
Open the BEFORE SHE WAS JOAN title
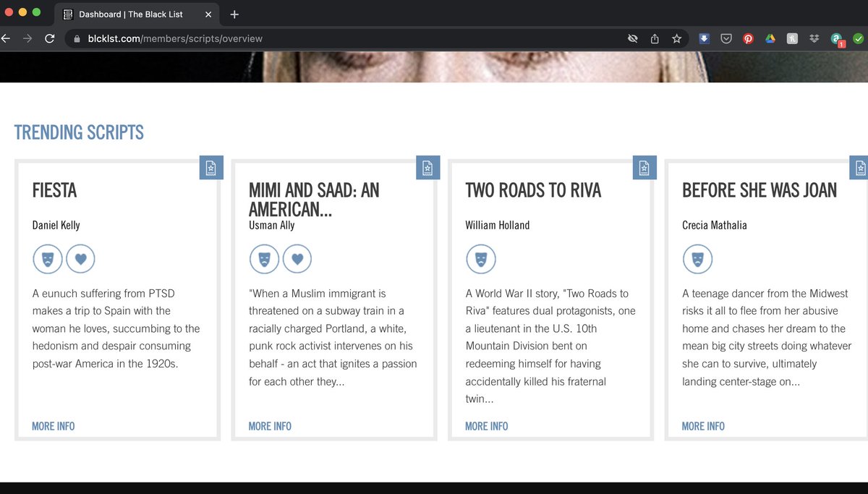[759, 191]
